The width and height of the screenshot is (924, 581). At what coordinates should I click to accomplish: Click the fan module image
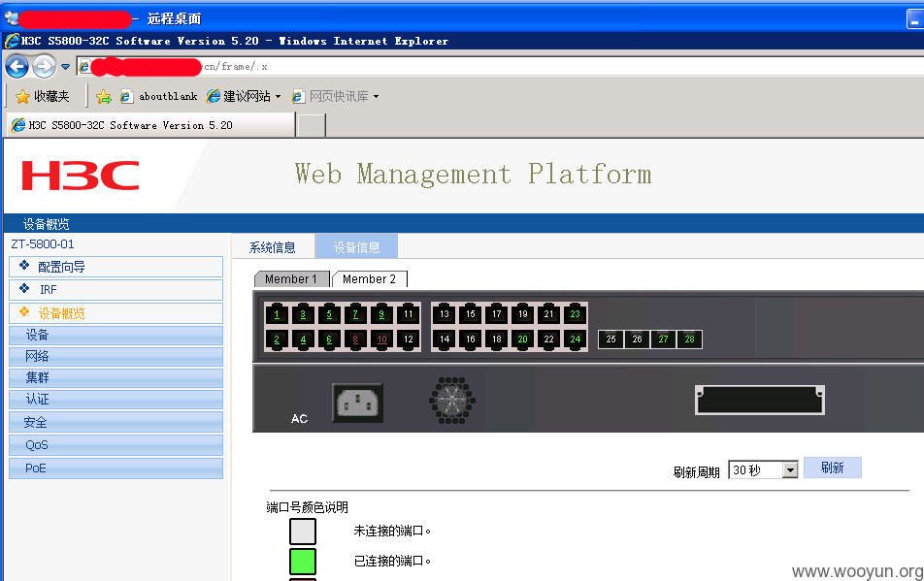tap(452, 401)
